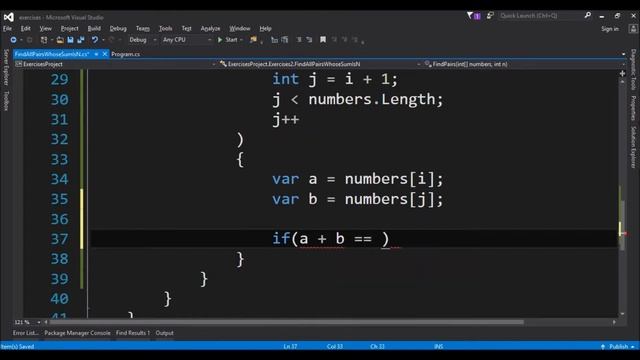Click the Sign in link
The image size is (640, 360).
(610, 29)
